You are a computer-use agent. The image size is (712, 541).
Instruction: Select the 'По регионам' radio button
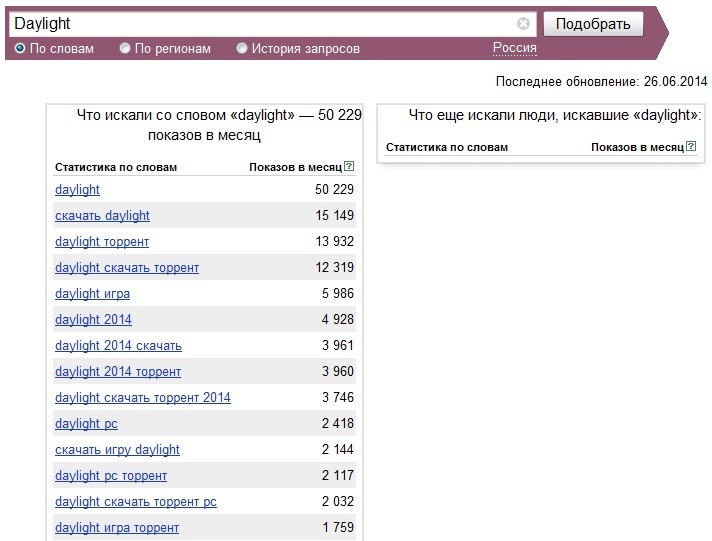125,48
